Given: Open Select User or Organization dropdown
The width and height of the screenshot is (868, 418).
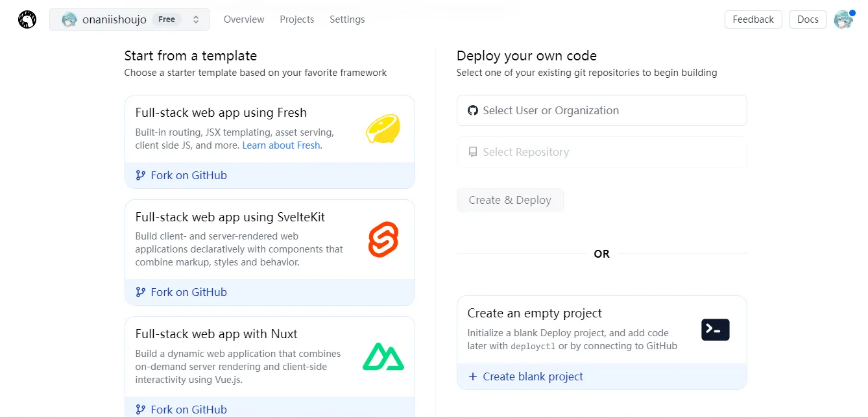Looking at the screenshot, I should [x=601, y=110].
